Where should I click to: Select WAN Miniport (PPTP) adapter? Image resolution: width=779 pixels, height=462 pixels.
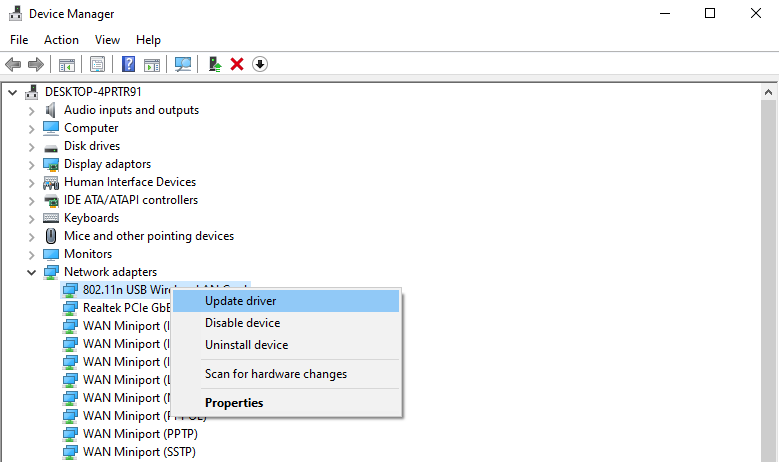tap(140, 434)
